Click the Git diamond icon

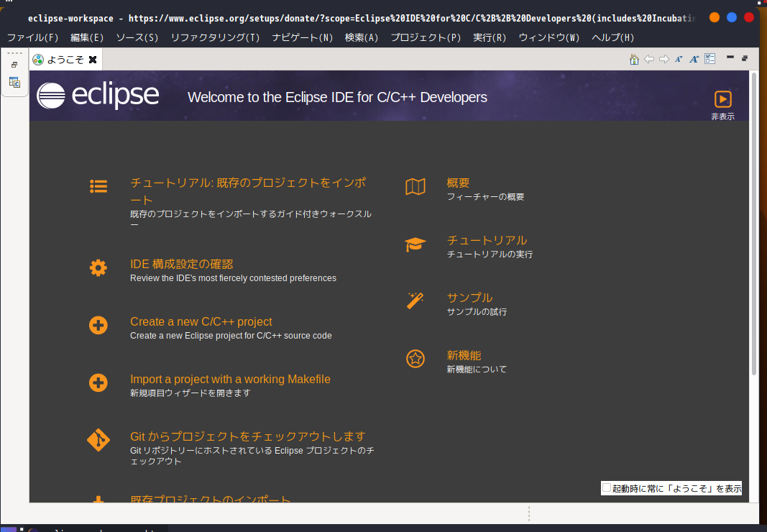(x=98, y=440)
